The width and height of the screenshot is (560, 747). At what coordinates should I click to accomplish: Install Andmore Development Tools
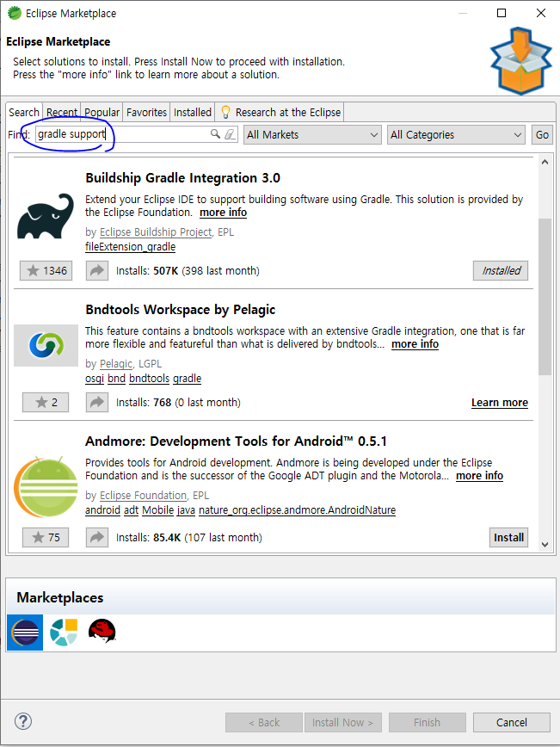(508, 537)
